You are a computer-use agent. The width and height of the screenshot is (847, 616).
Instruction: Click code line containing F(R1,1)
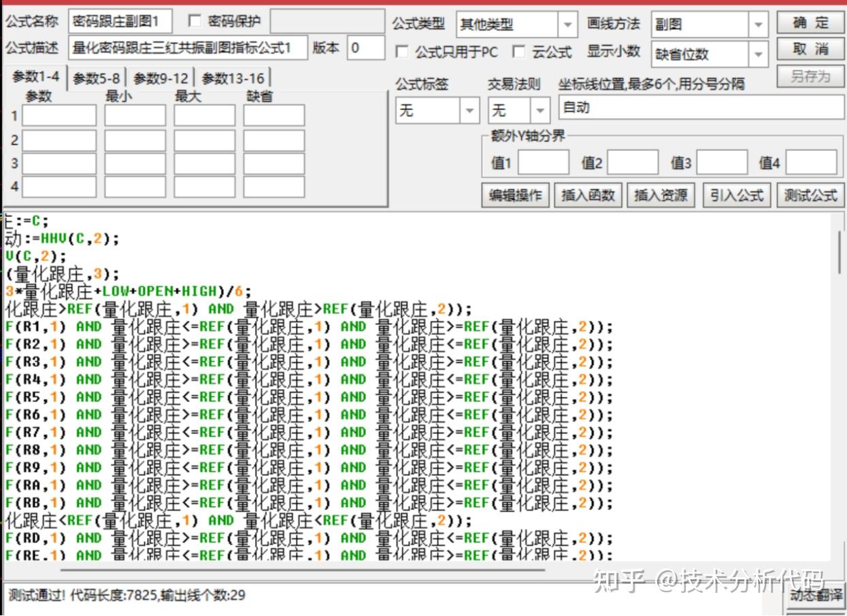(309, 327)
